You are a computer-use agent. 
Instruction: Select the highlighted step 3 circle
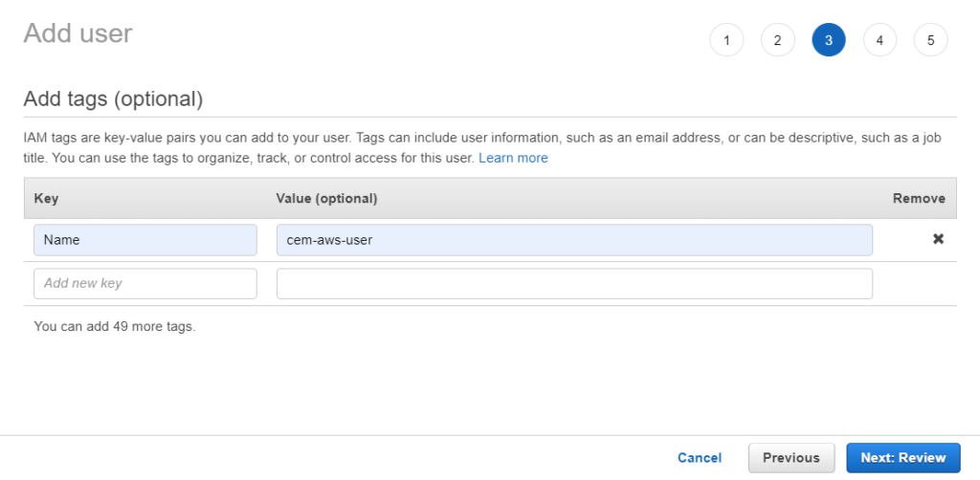(x=829, y=40)
